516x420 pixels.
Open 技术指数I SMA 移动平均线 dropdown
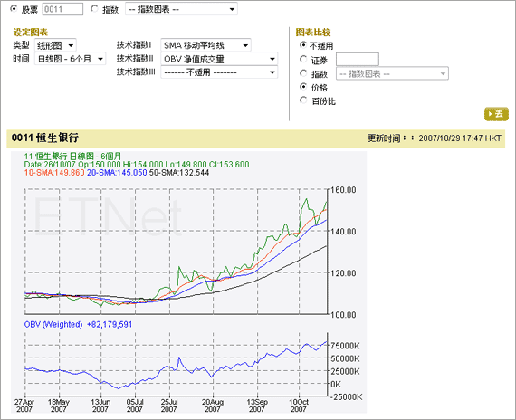click(x=205, y=45)
